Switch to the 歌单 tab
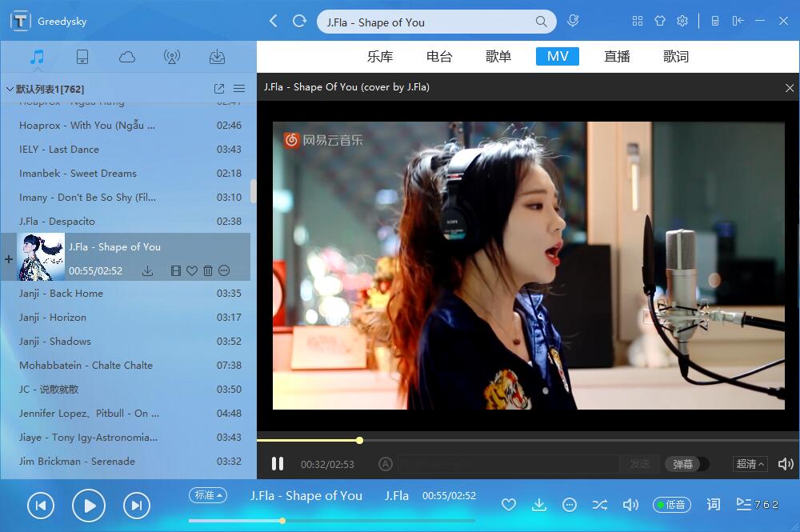 [x=498, y=57]
